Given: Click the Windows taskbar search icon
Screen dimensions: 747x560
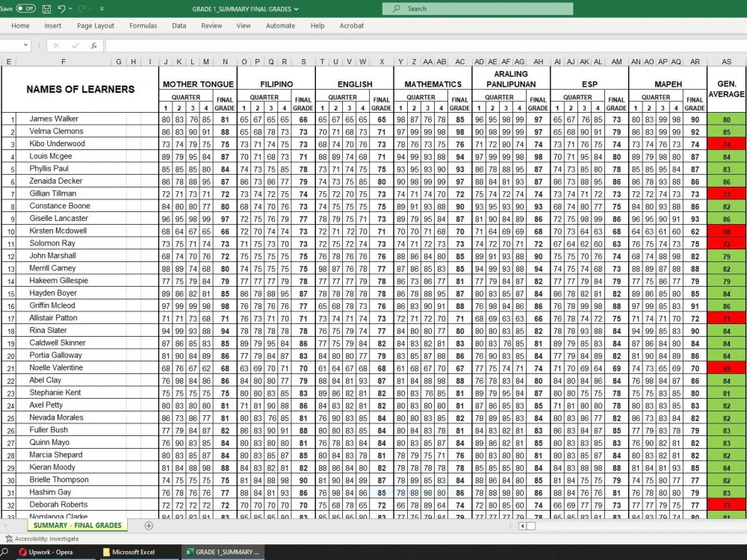Looking at the screenshot, I should [4, 552].
